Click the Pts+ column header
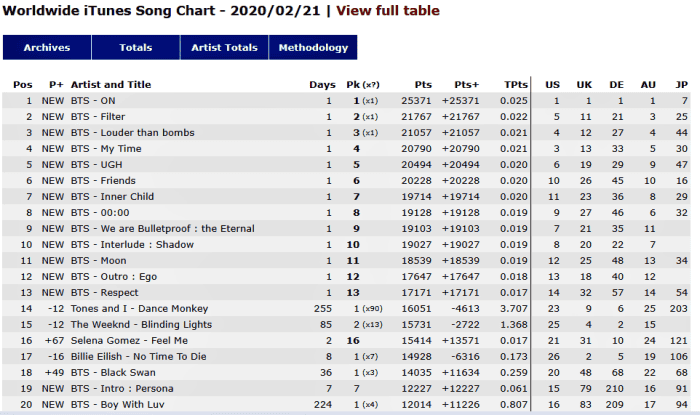Viewport: 700px width, 415px height. 467,85
